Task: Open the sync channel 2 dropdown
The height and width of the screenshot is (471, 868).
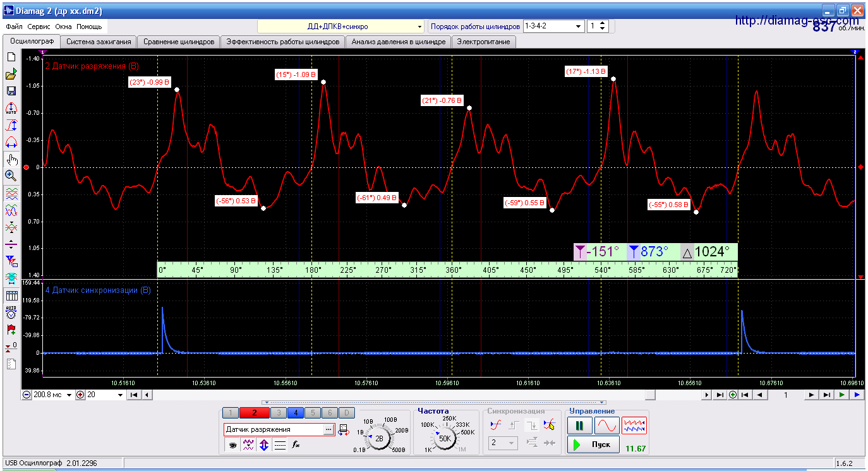Action: 502,443
